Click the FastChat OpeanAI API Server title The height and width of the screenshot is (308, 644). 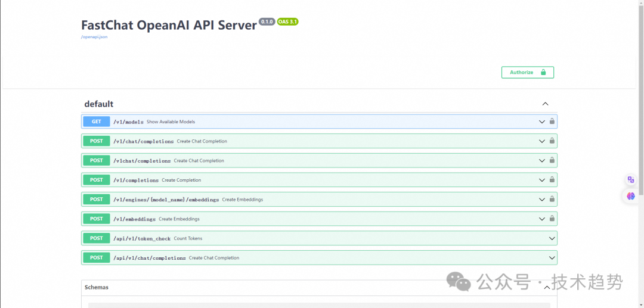pyautogui.click(x=169, y=25)
